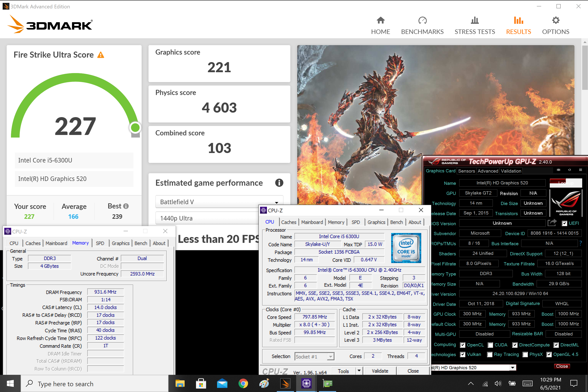Viewport: 588px width, 392px height.
Task: Toggle the PhysX checkbox in GPU-Z
Action: [x=525, y=355]
